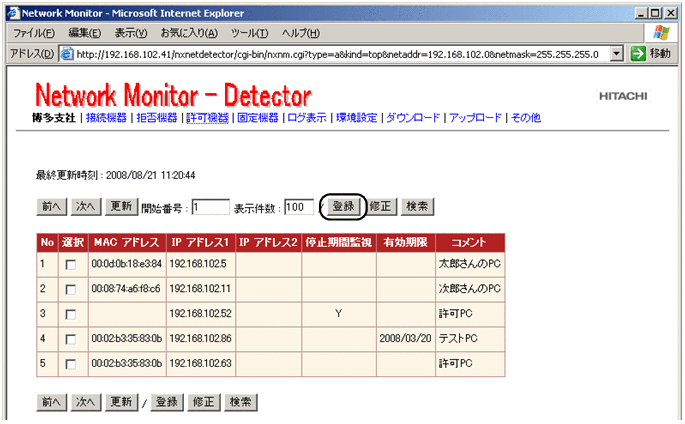Go to 接続機器 page link
The width and height of the screenshot is (685, 424).
106,117
